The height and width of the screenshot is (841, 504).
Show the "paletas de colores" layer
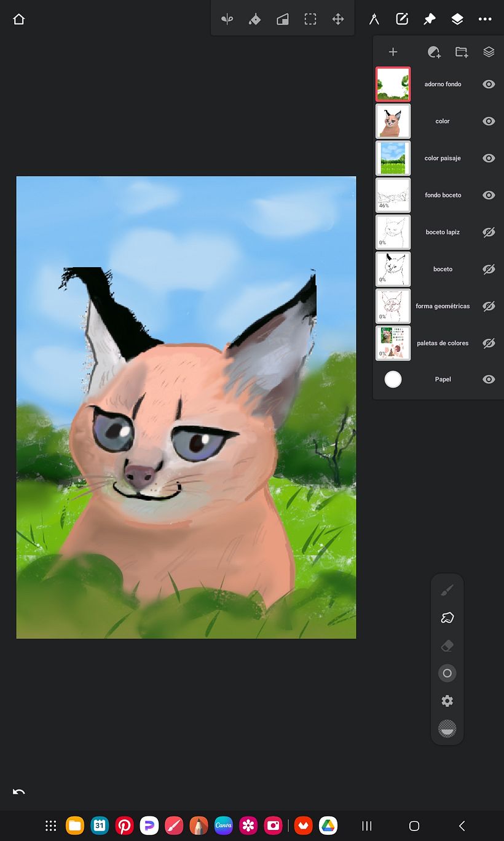[x=489, y=343]
